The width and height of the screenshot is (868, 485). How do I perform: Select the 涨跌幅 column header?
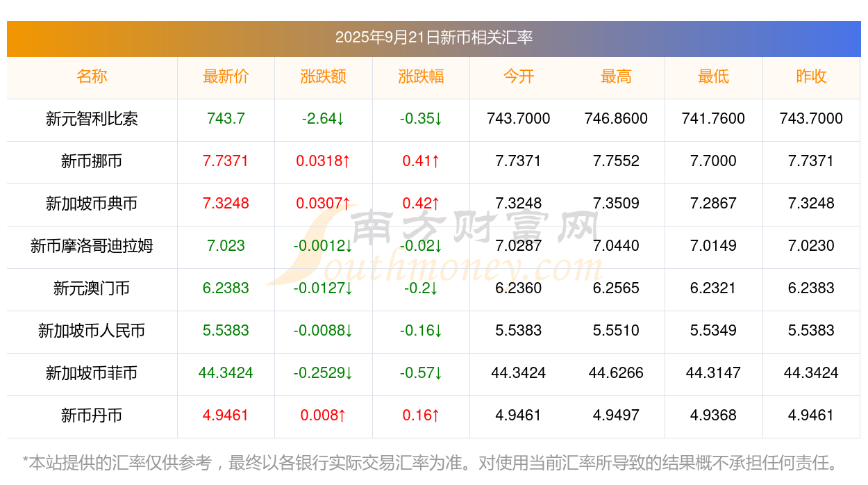click(421, 76)
